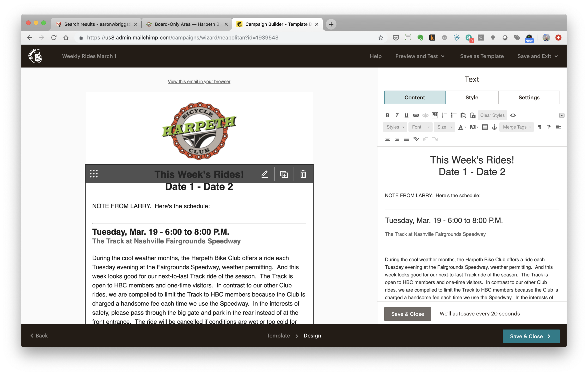Click View this email in your browser link

click(199, 81)
